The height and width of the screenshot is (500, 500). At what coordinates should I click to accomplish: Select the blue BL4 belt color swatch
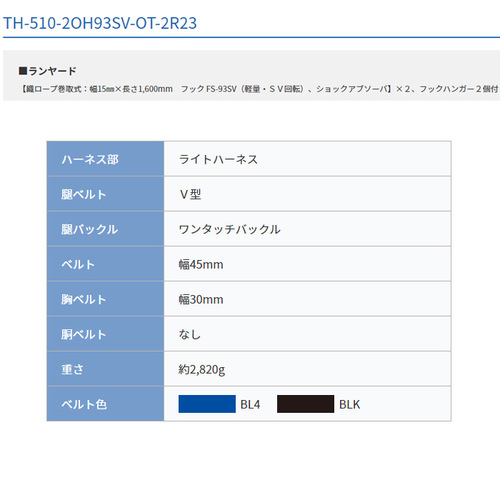point(207,404)
